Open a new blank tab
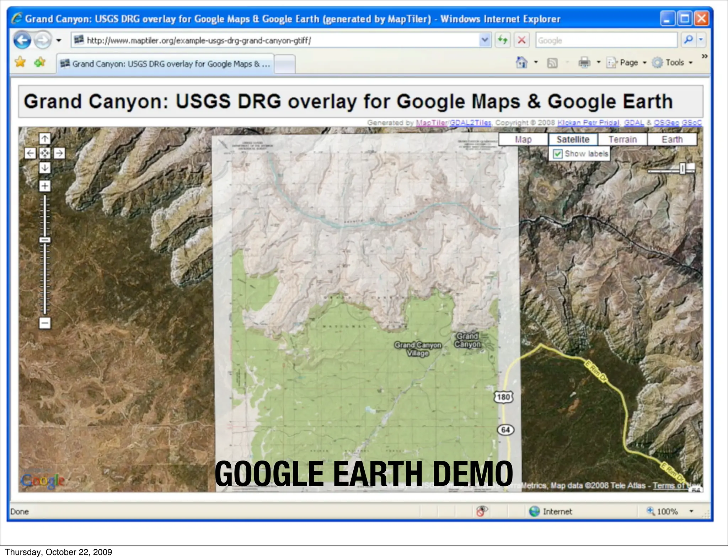 pyautogui.click(x=285, y=64)
